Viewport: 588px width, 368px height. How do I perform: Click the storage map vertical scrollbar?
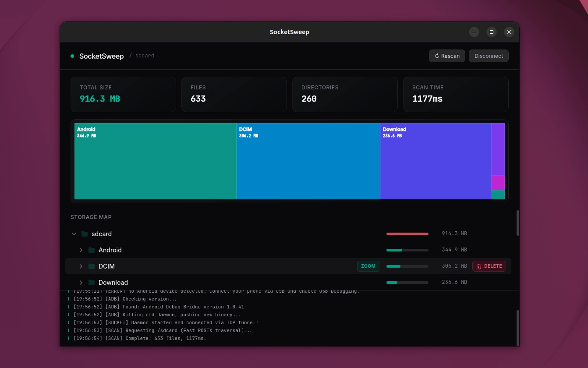pyautogui.click(x=517, y=223)
